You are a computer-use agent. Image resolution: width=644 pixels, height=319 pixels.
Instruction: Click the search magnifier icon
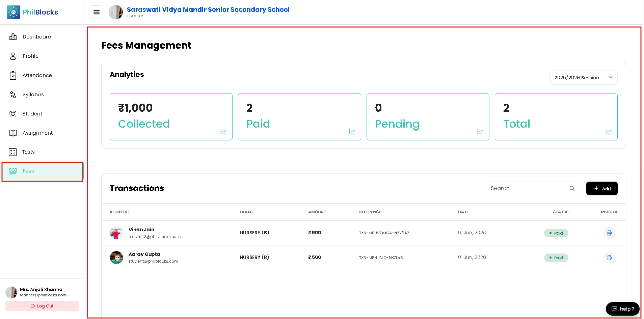572,188
